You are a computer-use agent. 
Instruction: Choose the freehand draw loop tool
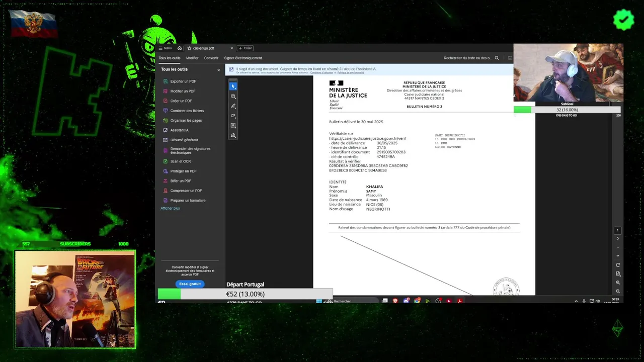tap(233, 116)
